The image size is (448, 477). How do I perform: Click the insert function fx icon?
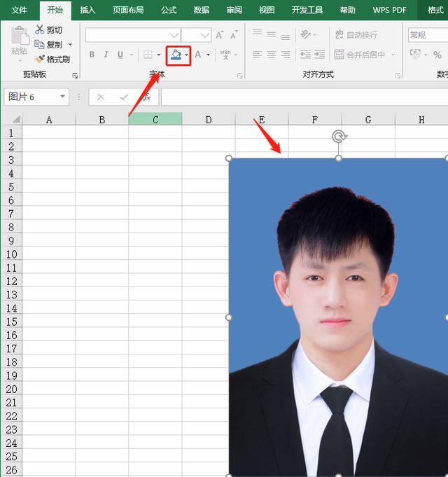point(147,97)
